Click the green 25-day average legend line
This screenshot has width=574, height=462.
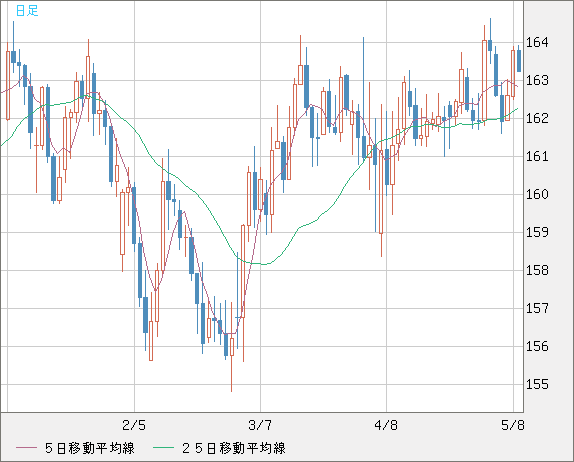(x=163, y=448)
